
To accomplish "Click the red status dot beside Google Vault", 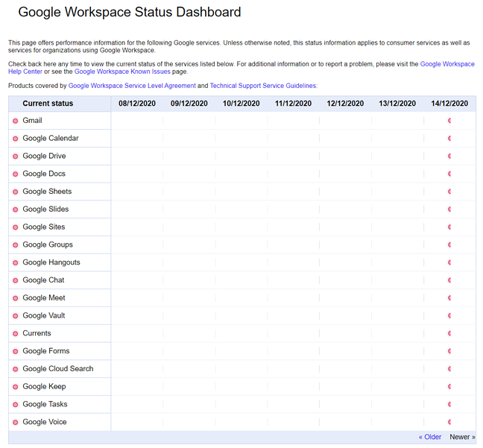I will [x=15, y=316].
